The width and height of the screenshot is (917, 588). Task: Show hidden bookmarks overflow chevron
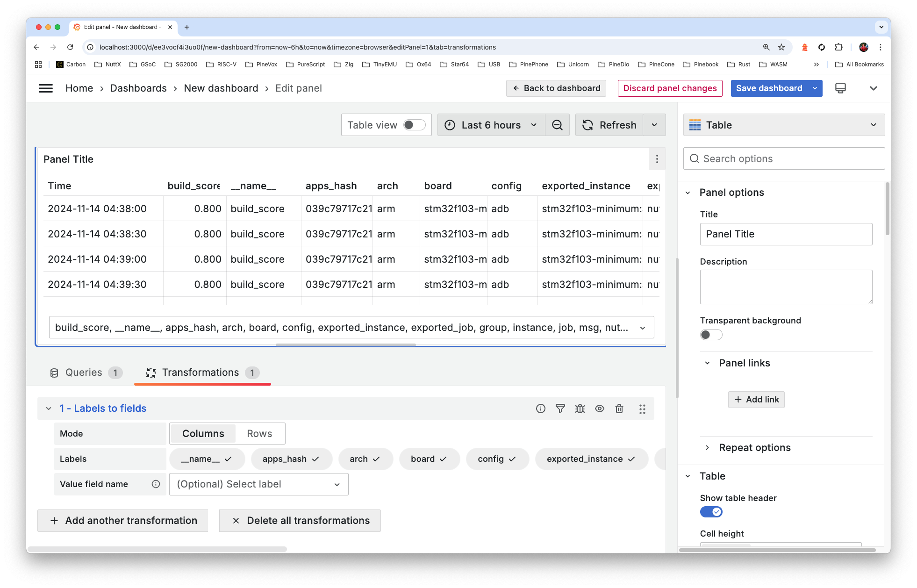pyautogui.click(x=817, y=65)
